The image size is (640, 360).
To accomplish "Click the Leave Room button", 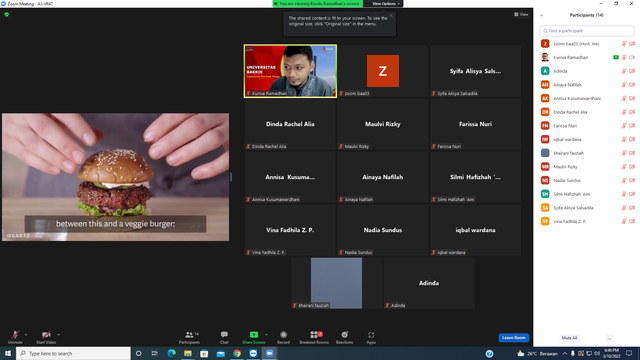I will click(513, 338).
